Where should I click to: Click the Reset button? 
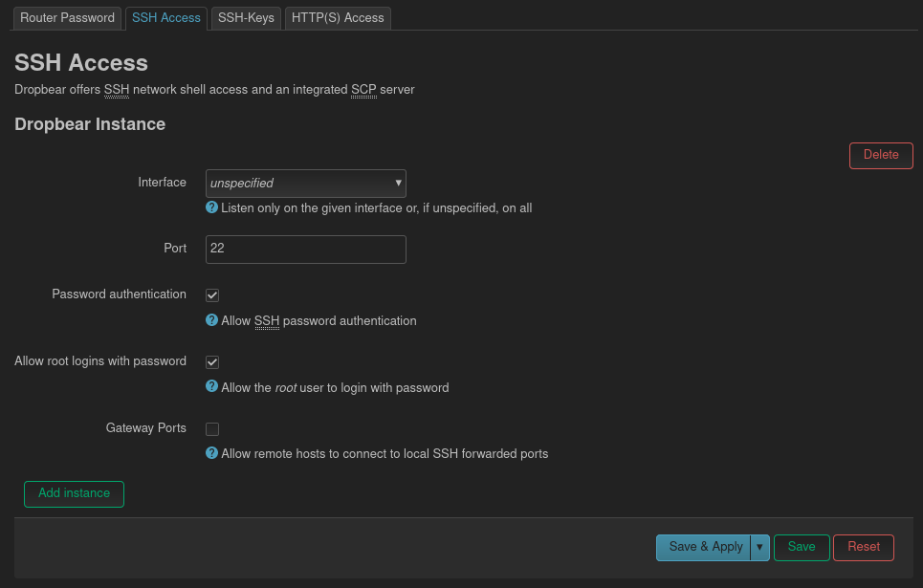point(863,547)
